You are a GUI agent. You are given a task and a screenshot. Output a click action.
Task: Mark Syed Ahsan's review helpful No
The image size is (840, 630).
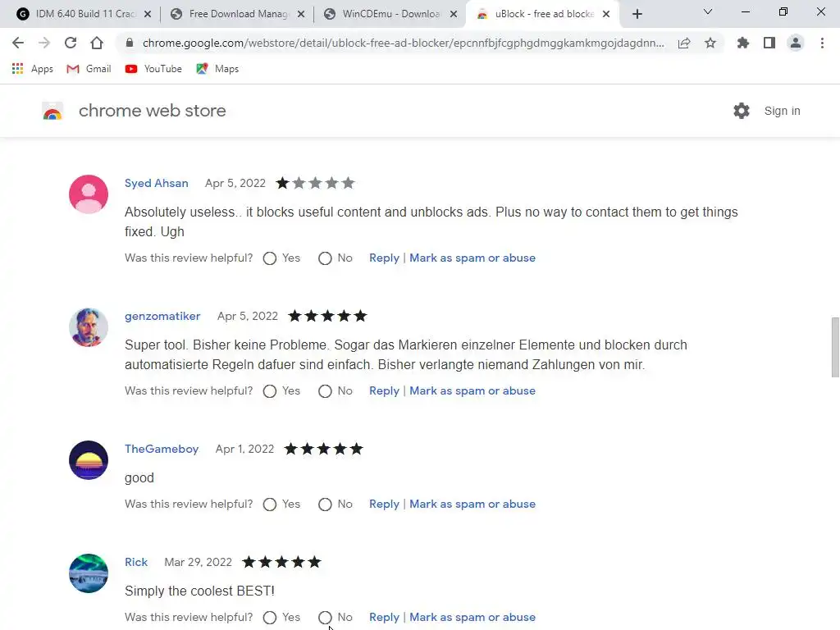pos(325,258)
